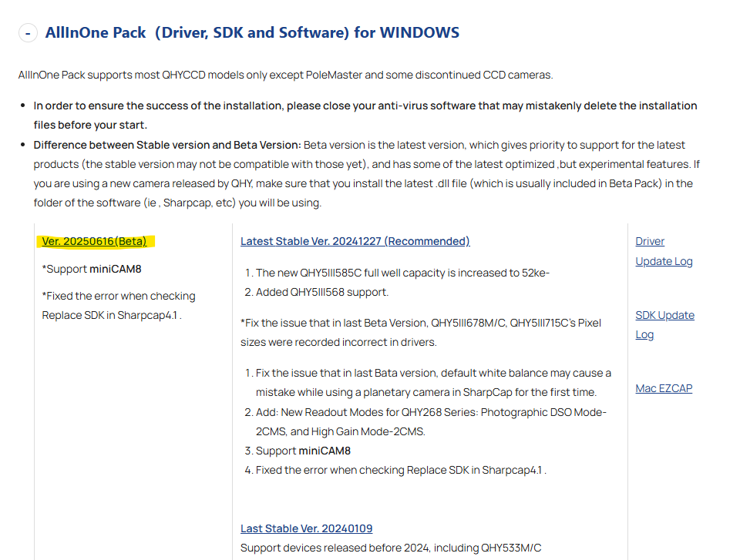
Task: Open the SDK Update Log link
Action: coord(664,324)
